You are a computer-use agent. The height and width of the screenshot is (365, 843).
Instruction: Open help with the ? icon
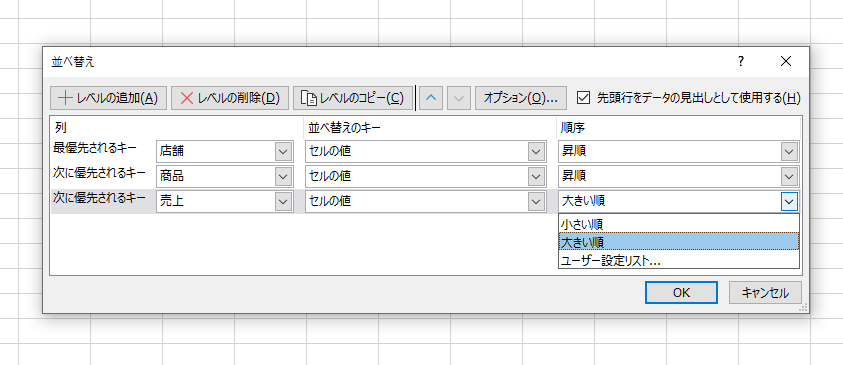741,61
